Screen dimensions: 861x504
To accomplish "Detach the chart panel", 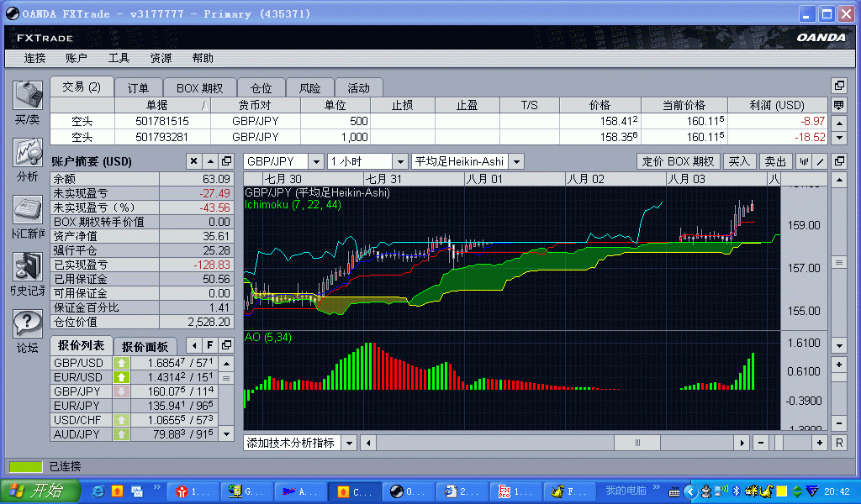I will 839,161.
